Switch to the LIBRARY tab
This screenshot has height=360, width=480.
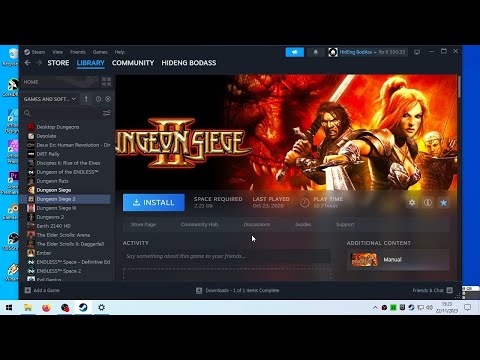(91, 63)
